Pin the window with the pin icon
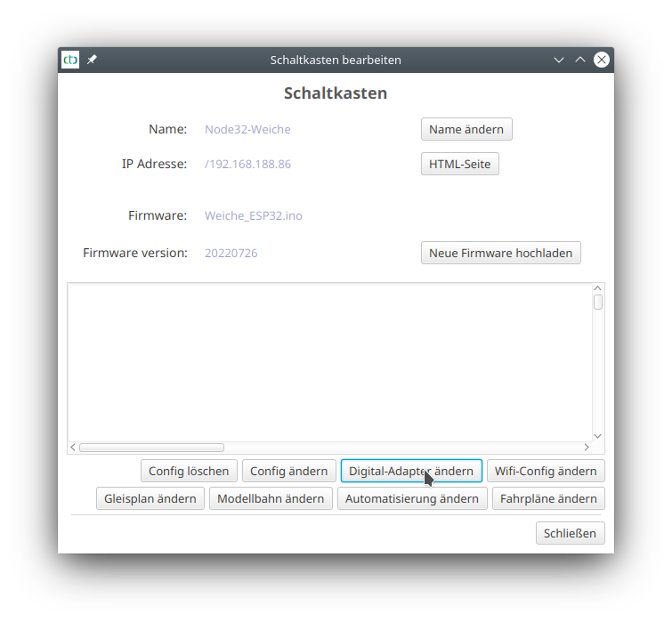This screenshot has width=672, height=622. 92,60
